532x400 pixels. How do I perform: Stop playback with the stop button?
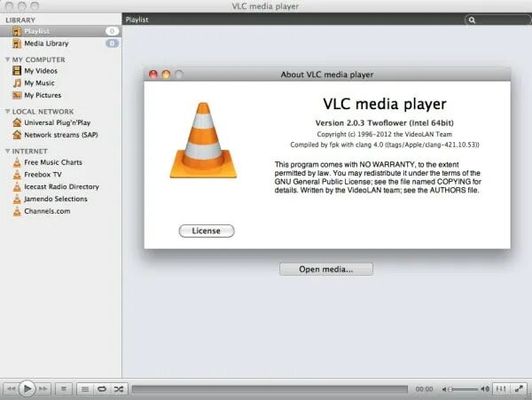click(x=64, y=388)
